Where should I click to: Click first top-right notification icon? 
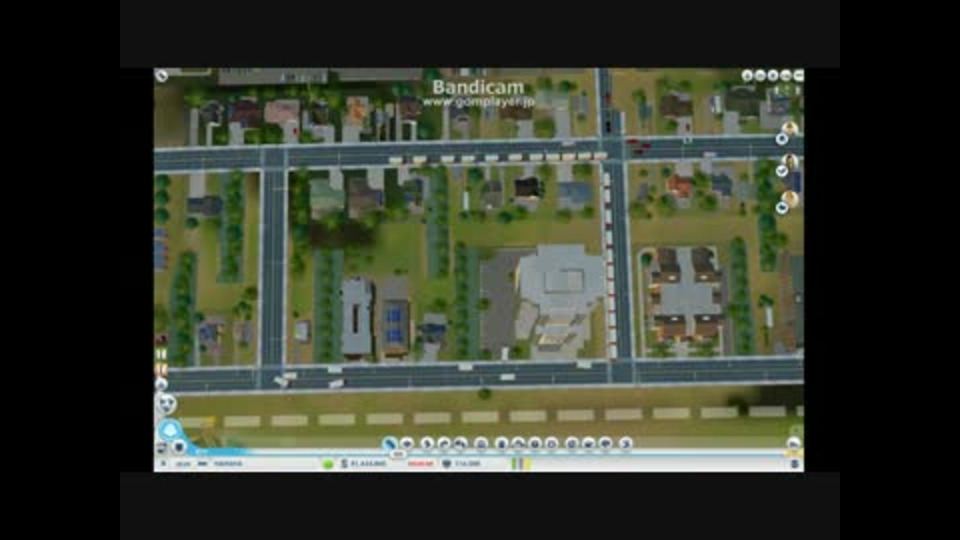point(747,76)
